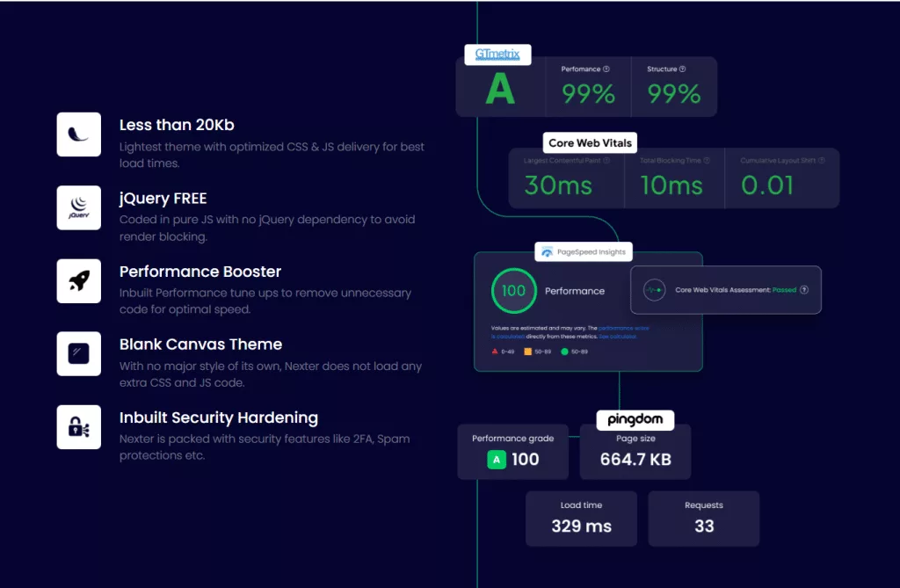The image size is (900, 588).
Task: Click the 'jQuery FREE' heading
Action: coord(163,199)
